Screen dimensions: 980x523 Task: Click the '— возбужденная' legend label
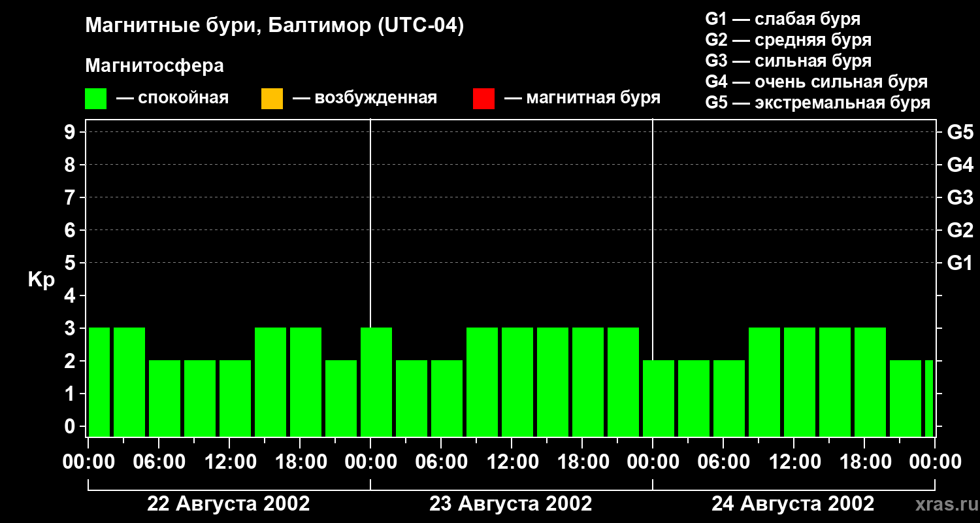[365, 98]
